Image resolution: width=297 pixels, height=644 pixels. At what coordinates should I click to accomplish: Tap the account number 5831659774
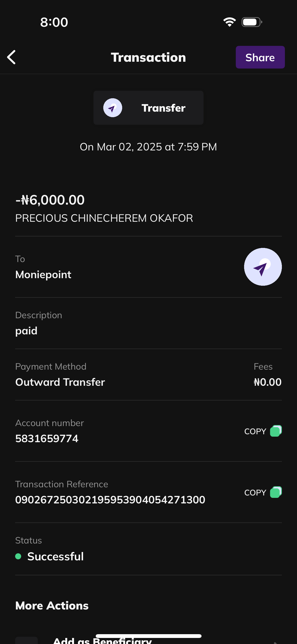tap(47, 439)
